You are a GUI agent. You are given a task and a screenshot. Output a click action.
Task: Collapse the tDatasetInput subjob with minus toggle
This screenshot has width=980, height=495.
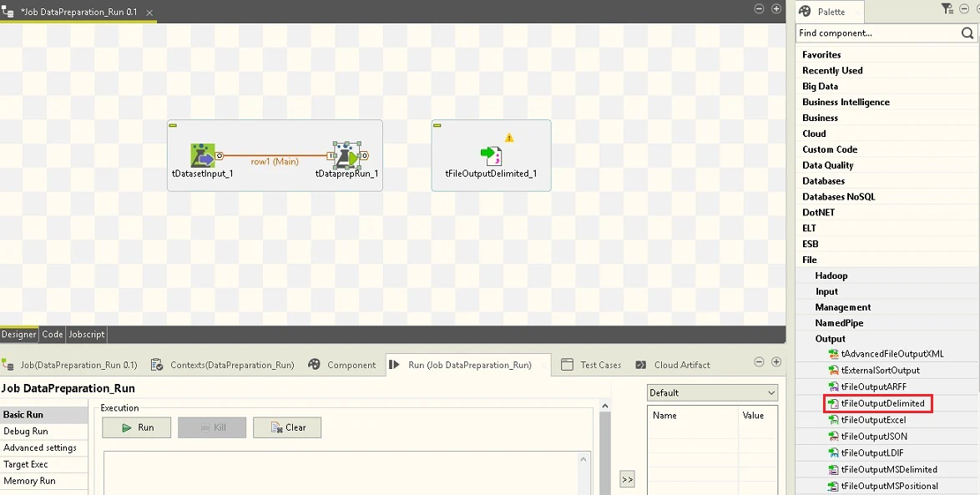(x=173, y=125)
